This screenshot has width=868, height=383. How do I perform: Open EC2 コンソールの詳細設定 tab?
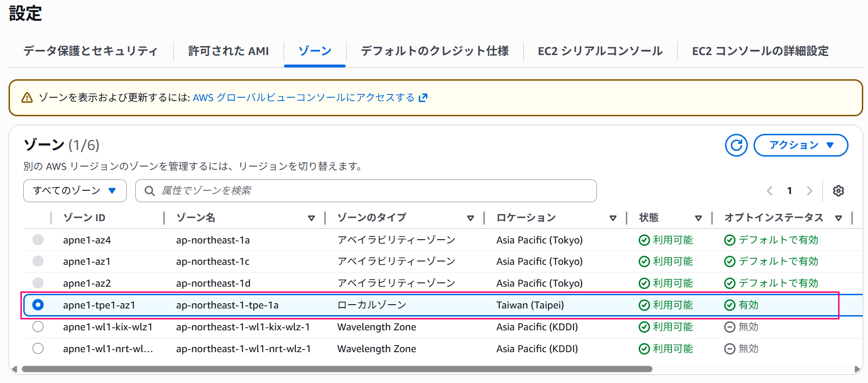coord(760,51)
